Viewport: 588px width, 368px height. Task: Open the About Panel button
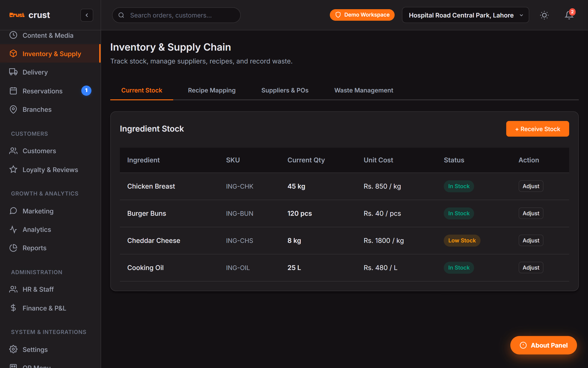543,345
